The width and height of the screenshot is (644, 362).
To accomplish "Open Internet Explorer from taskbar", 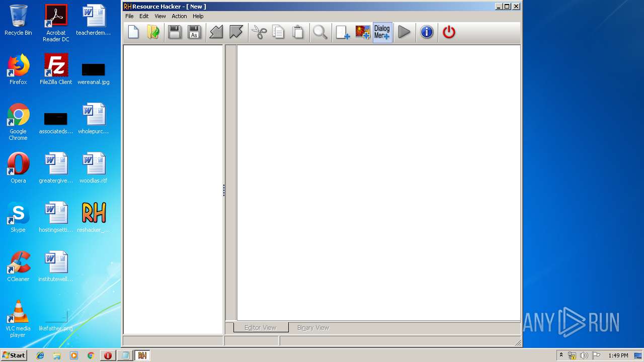I will pos(40,355).
